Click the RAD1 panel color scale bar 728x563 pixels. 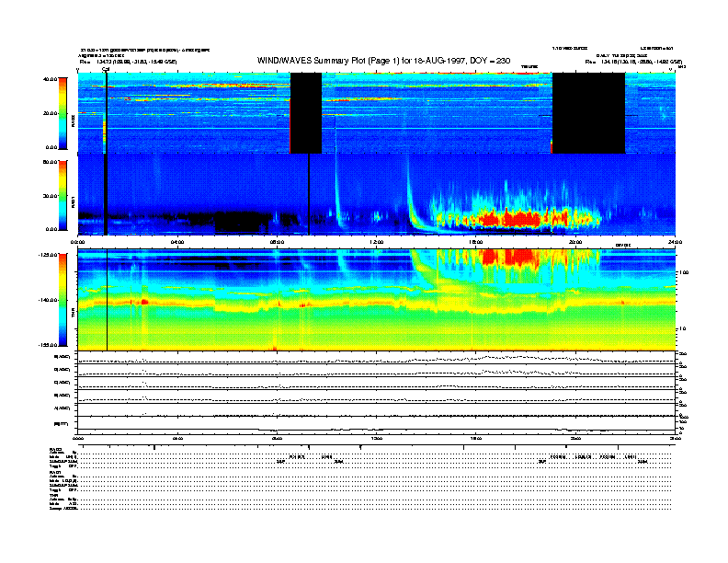(63, 195)
